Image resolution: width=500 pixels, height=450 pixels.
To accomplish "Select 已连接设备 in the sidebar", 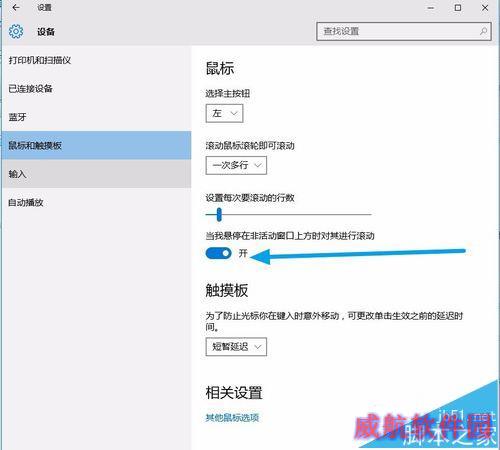I will pyautogui.click(x=96, y=89).
